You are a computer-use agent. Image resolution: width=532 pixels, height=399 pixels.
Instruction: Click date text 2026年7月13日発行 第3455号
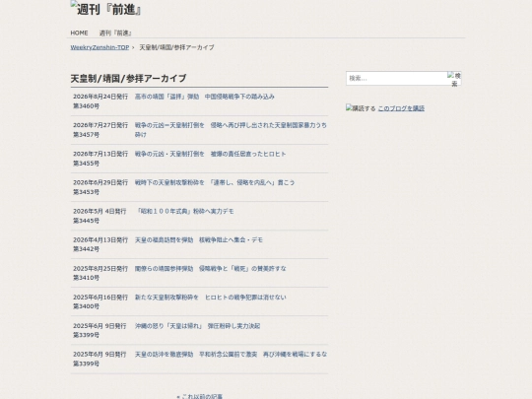pos(100,159)
